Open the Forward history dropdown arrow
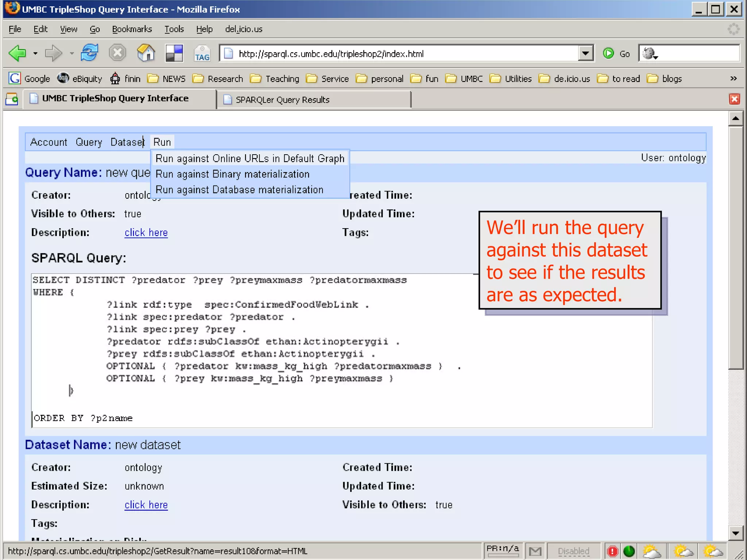This screenshot has height=560, width=747. click(x=71, y=54)
